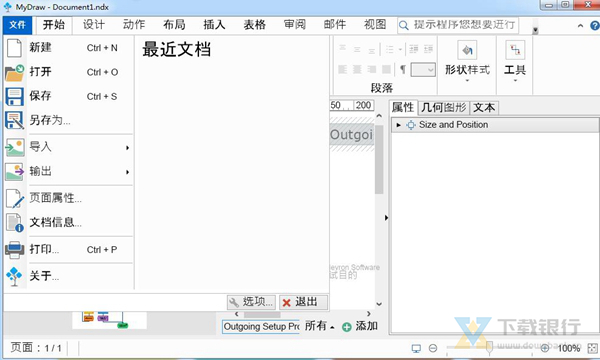Click the fit to screen icon
The height and width of the screenshot is (360, 600).
click(593, 348)
